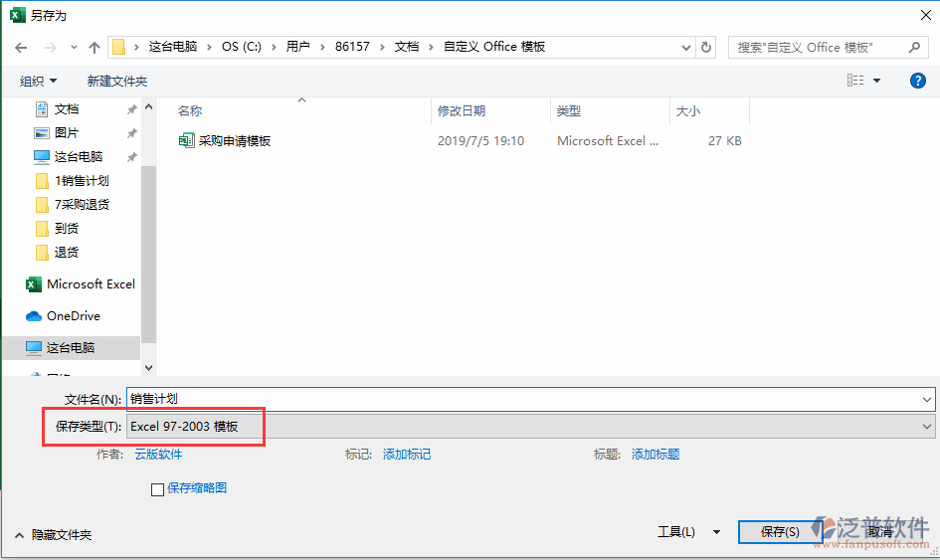Click the forward navigation arrow

pyautogui.click(x=51, y=48)
